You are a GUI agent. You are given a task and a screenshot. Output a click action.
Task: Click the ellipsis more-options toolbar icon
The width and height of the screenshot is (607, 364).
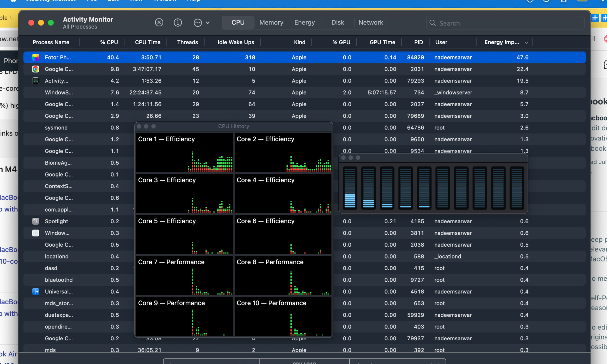[x=198, y=23]
